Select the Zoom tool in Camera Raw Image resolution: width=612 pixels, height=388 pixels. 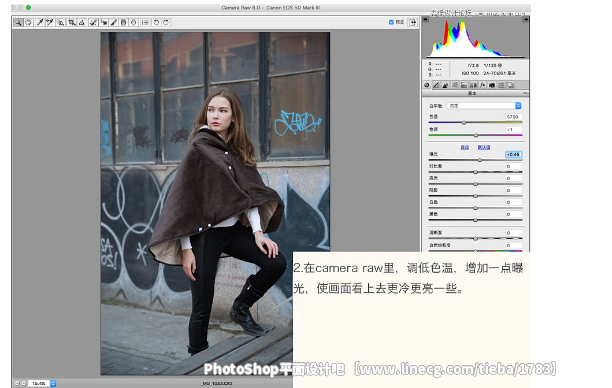pos(18,23)
